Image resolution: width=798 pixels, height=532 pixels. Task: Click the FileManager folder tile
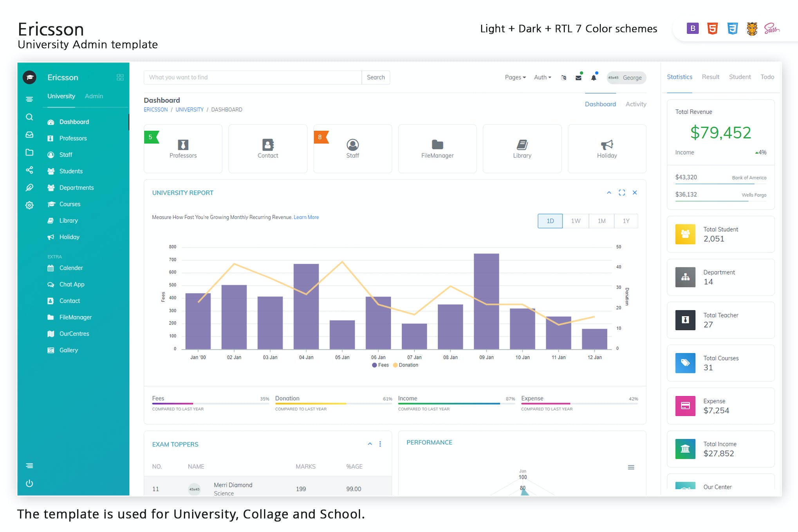click(437, 149)
